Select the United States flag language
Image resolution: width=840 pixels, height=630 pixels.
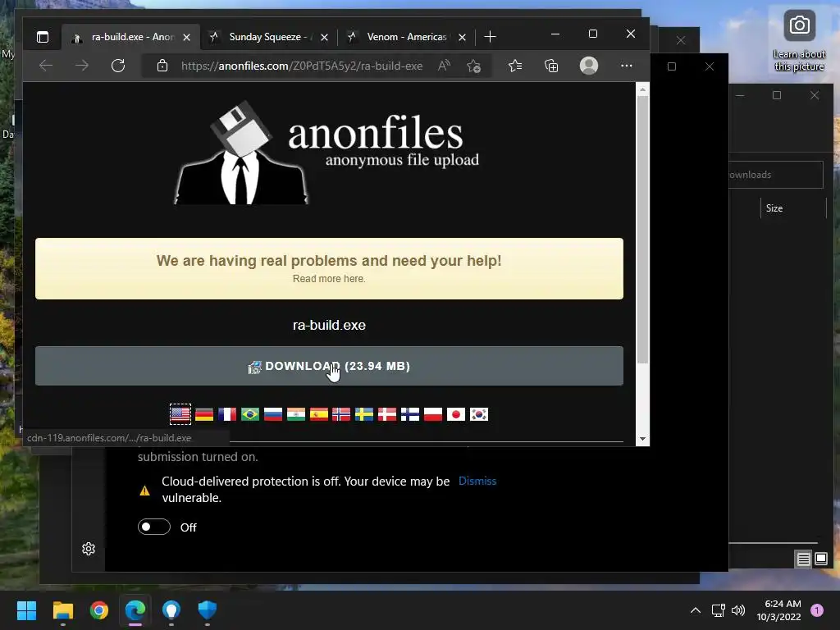pyautogui.click(x=180, y=414)
